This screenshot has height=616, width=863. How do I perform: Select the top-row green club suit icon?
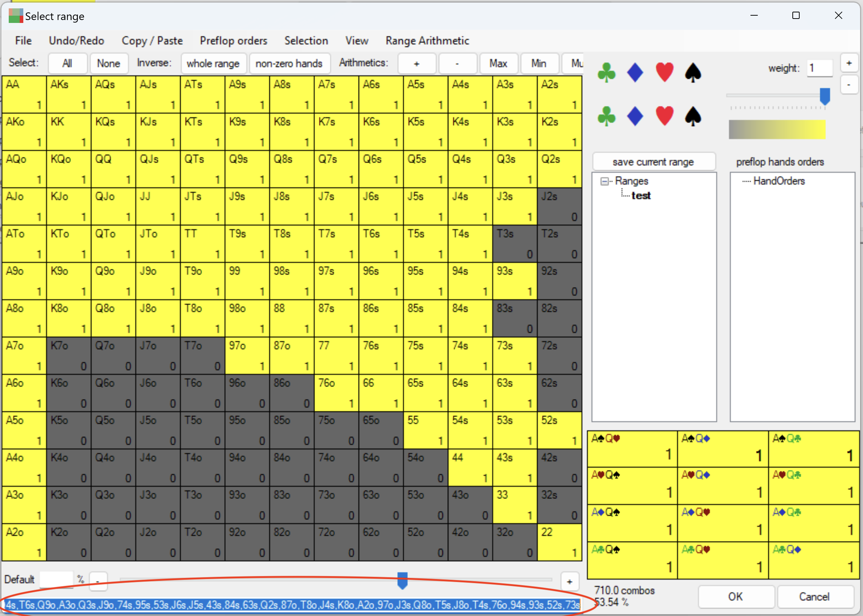pyautogui.click(x=607, y=72)
